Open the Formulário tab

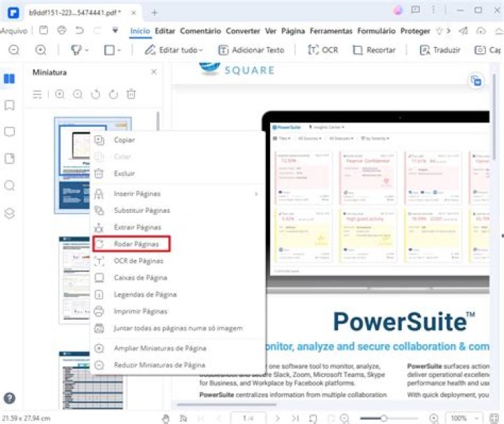(x=376, y=31)
